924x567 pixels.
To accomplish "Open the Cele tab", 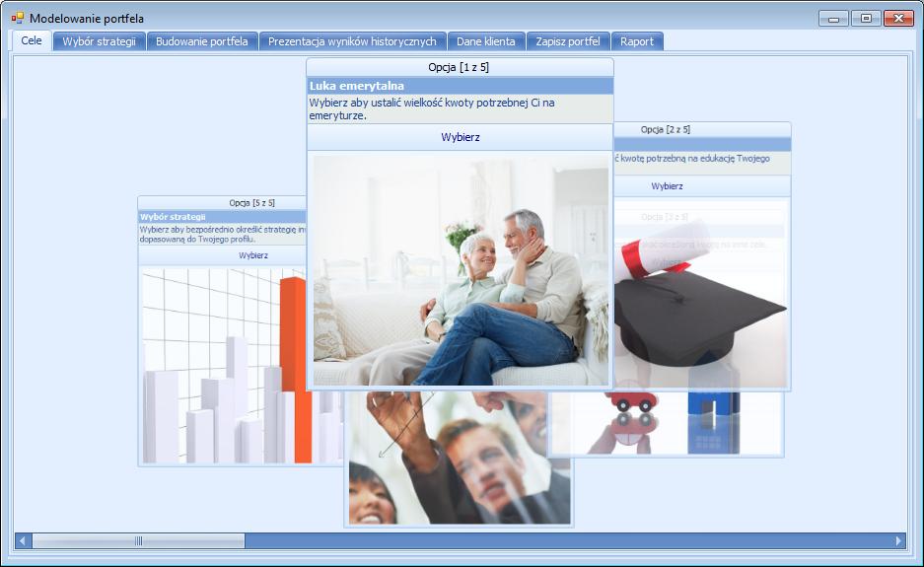I will 32,40.
